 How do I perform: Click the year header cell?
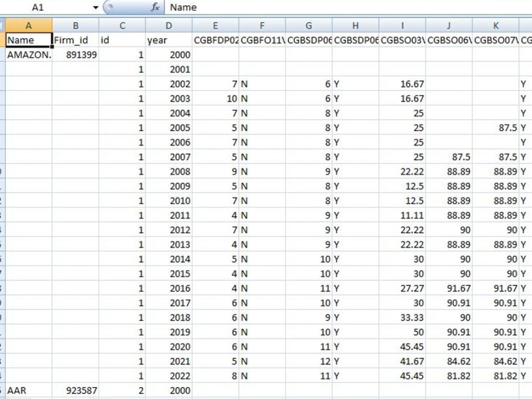[x=169, y=40]
